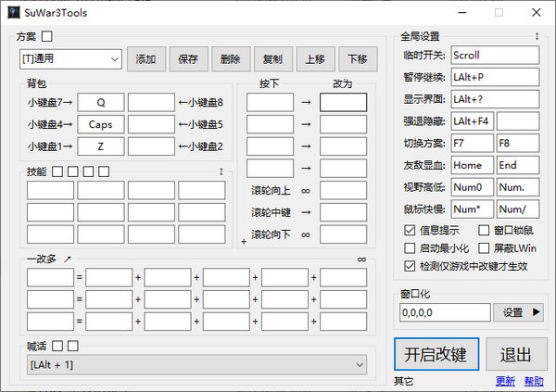
Task: Select the 小键盘1 field containing Z
Action: 101,146
